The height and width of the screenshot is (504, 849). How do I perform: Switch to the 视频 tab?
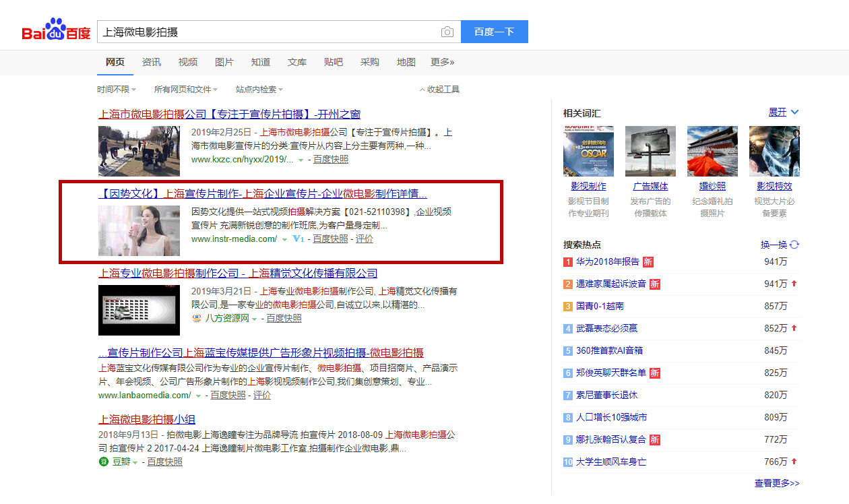click(x=188, y=62)
